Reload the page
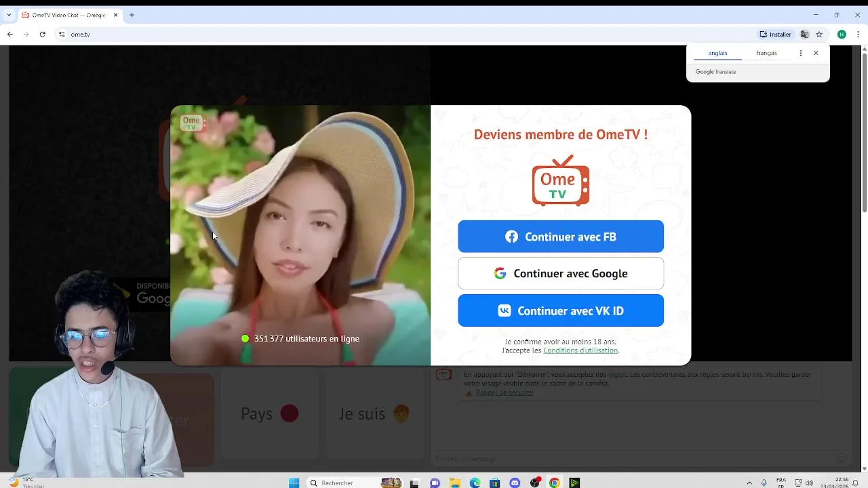 [x=42, y=34]
